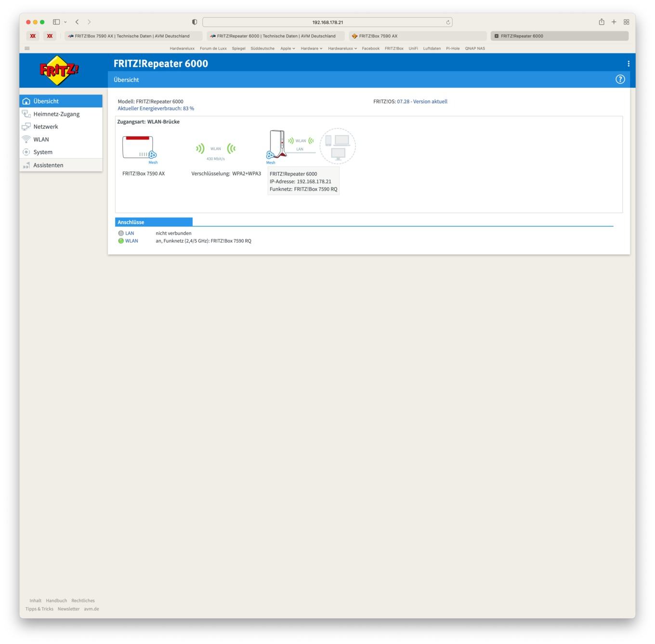Click the Übersicht home icon in sidebar
Viewport: 655px width, 644px height.
coord(26,101)
